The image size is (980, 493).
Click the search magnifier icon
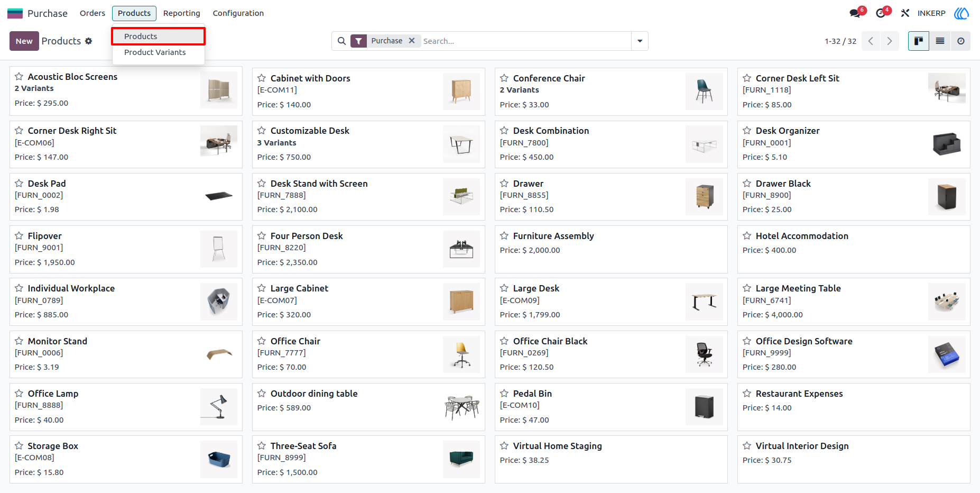341,41
